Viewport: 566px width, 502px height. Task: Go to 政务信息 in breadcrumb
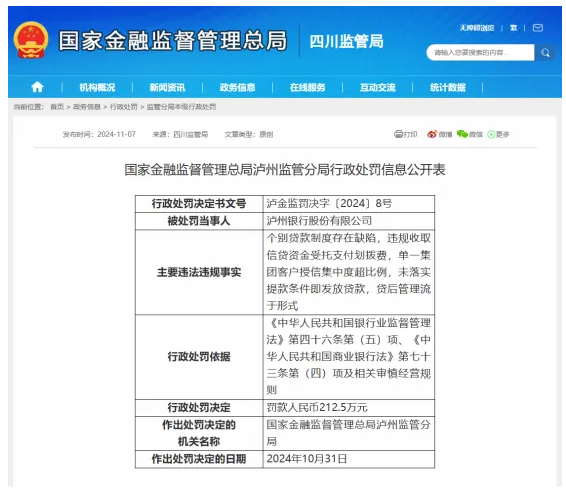click(87, 107)
